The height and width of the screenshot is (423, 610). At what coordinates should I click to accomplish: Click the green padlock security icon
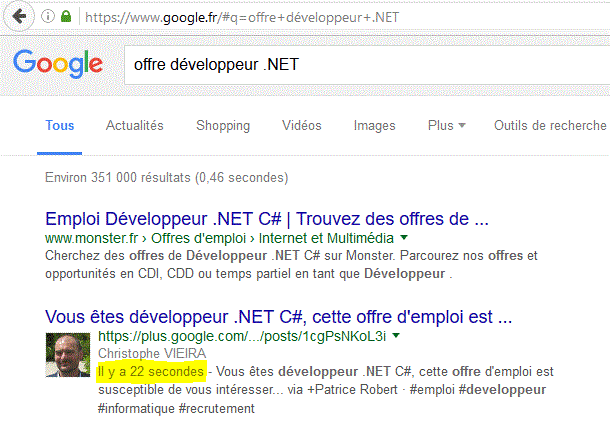point(66,16)
